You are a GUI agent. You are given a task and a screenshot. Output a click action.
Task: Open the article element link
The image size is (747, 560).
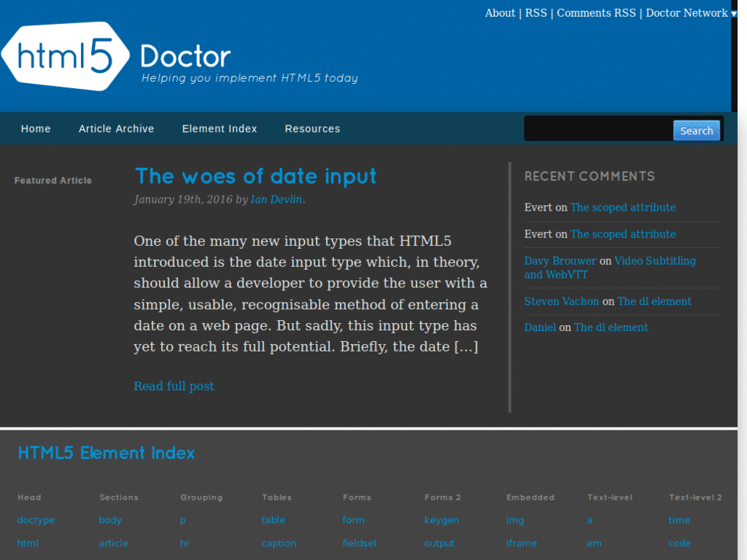pos(113,542)
